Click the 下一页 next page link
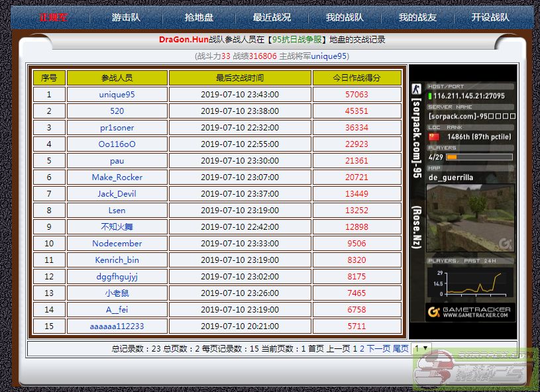 378,348
